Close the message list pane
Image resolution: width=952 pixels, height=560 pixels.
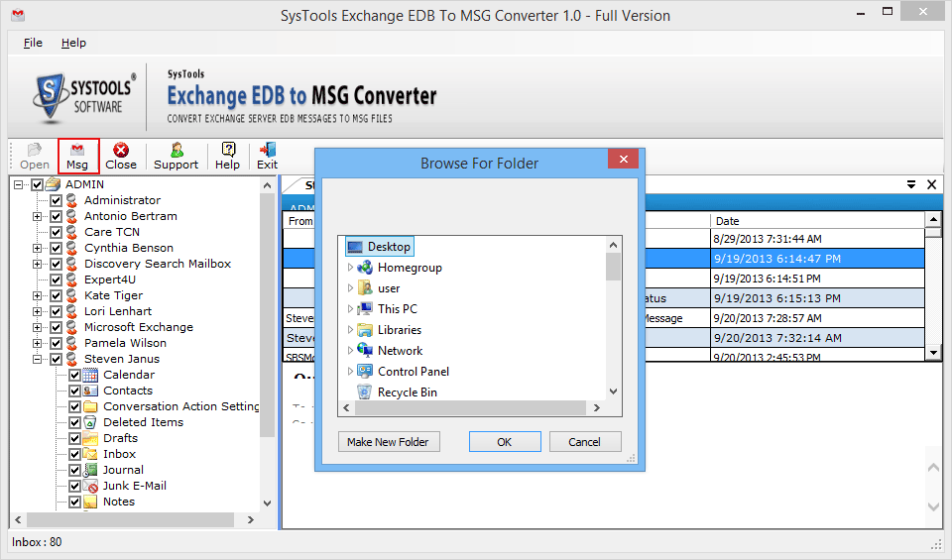coord(931,184)
